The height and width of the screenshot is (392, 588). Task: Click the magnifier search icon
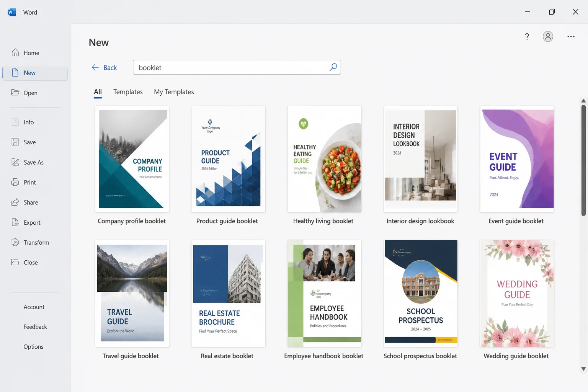click(x=333, y=67)
